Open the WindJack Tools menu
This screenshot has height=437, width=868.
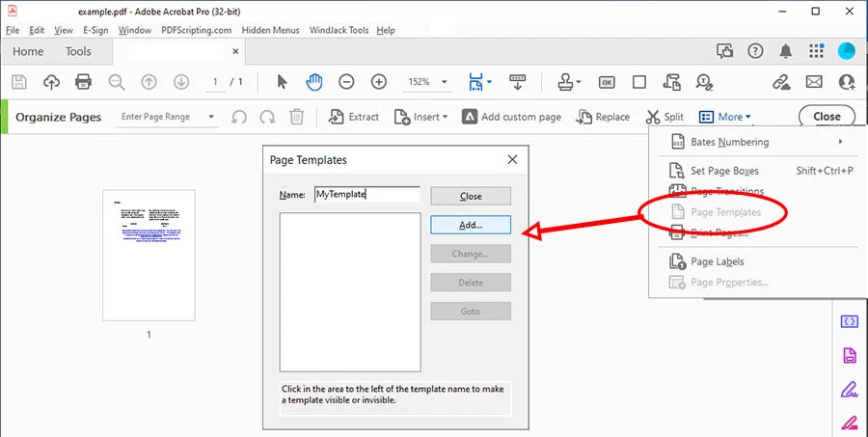pyautogui.click(x=339, y=30)
